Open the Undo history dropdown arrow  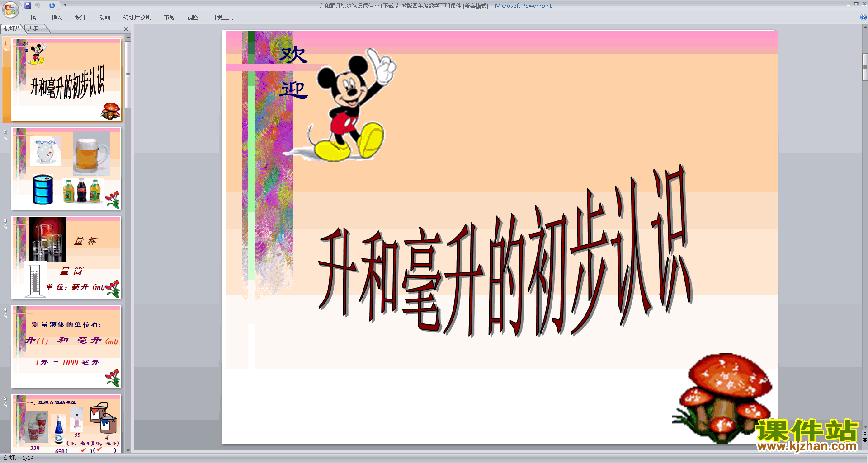point(44,5)
